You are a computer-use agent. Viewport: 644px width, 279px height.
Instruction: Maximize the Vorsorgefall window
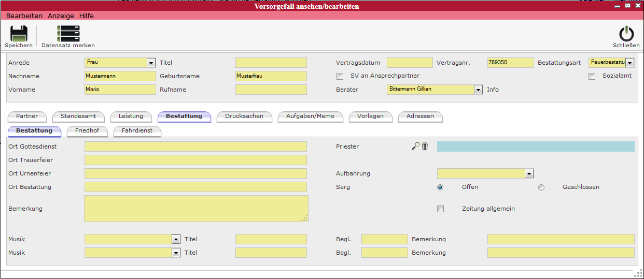(x=627, y=6)
